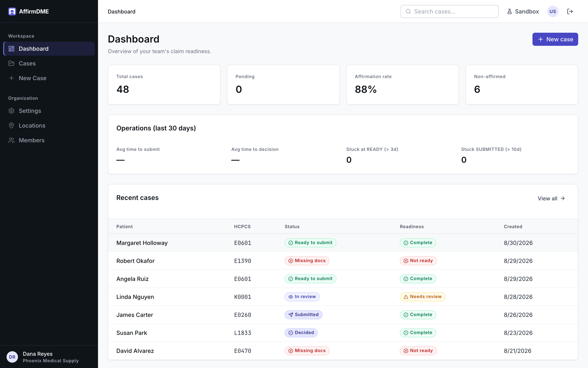Image resolution: width=588 pixels, height=368 pixels.
Task: Open the US user avatar
Action: [552, 11]
